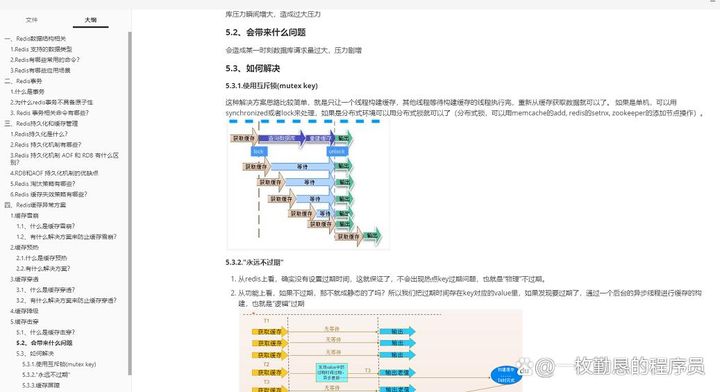The width and height of the screenshot is (720, 392).
Task: Jump to 5.3.1.使用互斥锁(mutex key) in outline
Action: tap(59, 364)
